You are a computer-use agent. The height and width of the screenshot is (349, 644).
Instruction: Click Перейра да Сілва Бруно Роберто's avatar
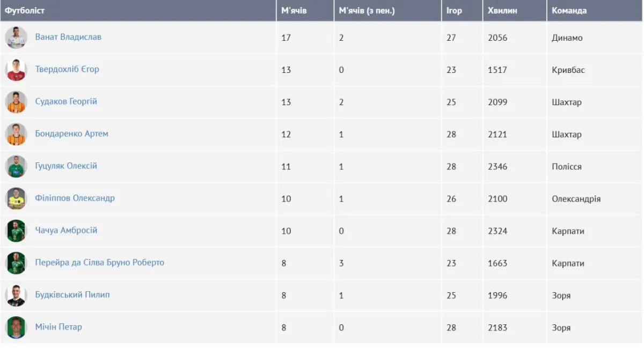tap(16, 263)
